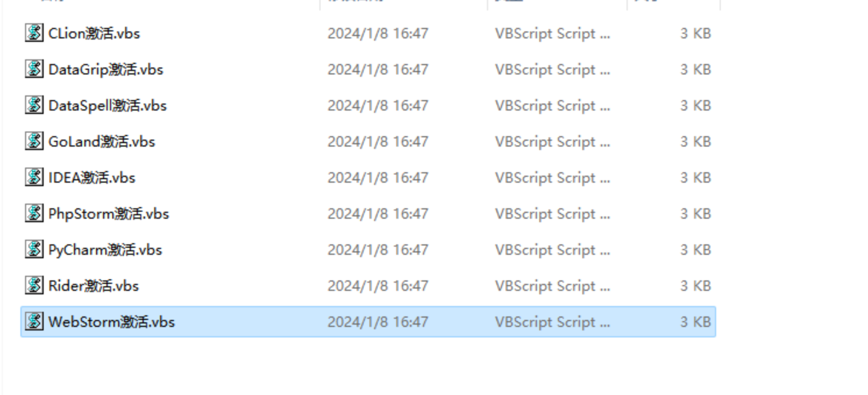Click the IDEA激活.vbs script icon
This screenshot has height=395, width=868.
click(34, 177)
